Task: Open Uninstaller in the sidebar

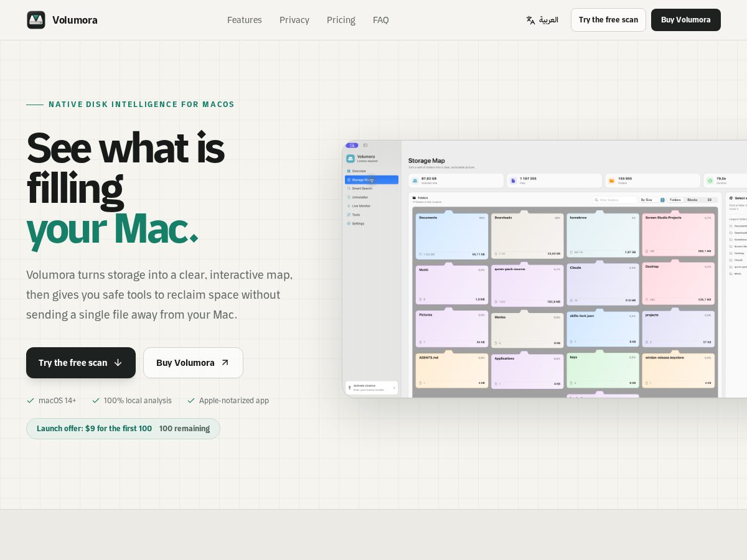Action: click(x=372, y=197)
